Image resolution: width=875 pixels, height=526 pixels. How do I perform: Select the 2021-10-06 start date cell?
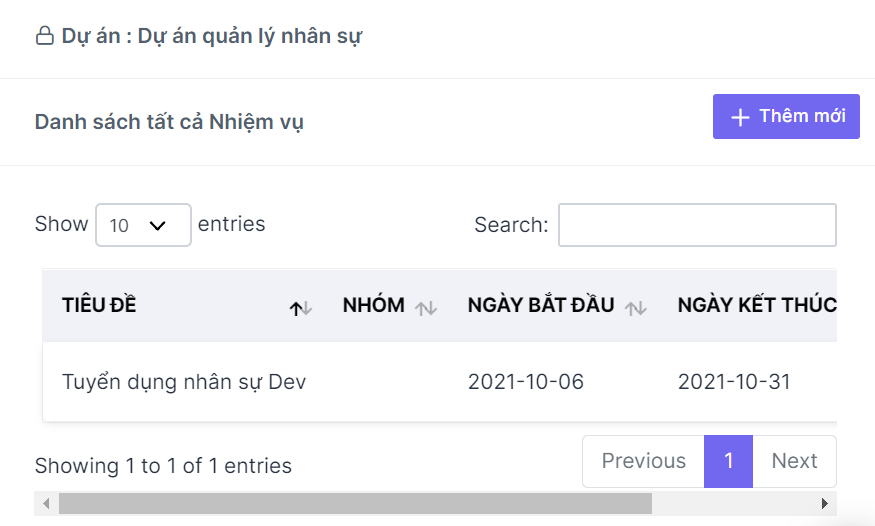point(526,382)
